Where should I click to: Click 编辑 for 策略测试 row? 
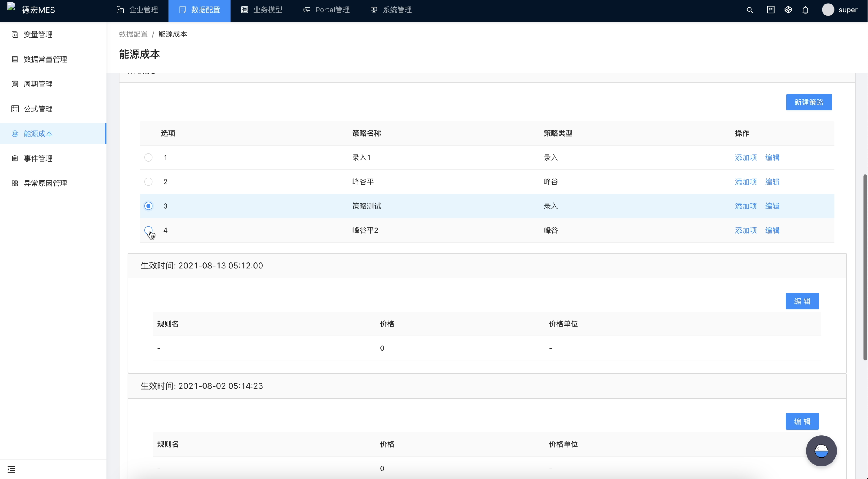pyautogui.click(x=772, y=206)
